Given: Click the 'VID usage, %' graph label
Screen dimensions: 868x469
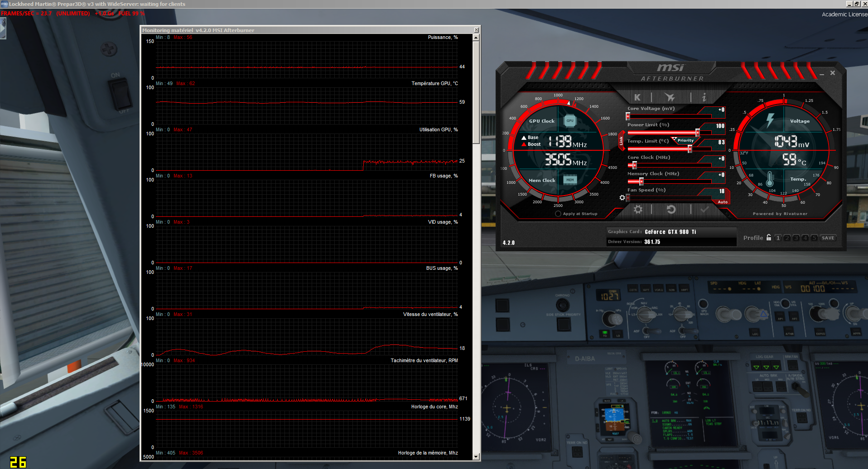Looking at the screenshot, I should pyautogui.click(x=443, y=222).
